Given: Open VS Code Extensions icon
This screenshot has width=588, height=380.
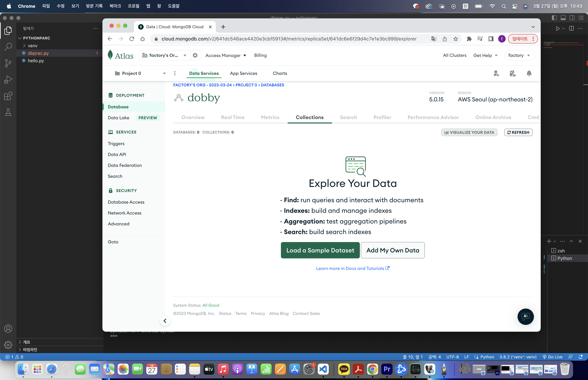Looking at the screenshot, I should click(x=8, y=96).
